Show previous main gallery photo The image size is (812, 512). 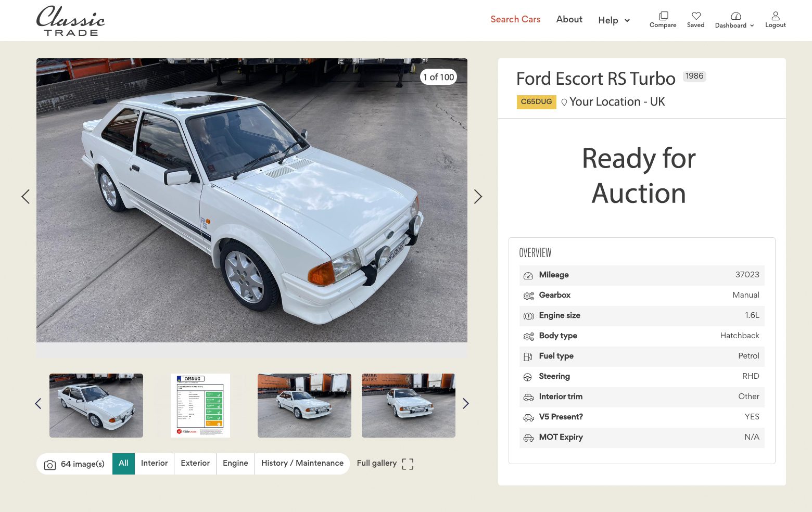click(26, 196)
